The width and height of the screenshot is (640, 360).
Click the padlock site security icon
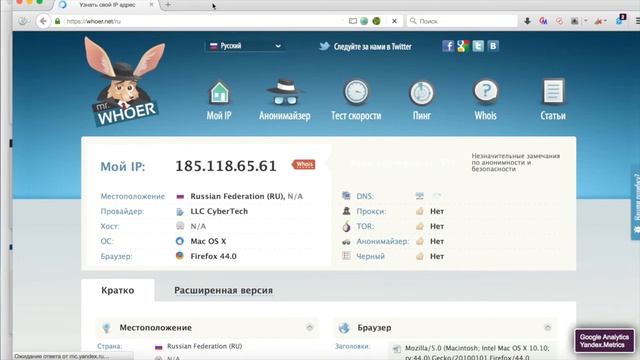click(x=58, y=21)
